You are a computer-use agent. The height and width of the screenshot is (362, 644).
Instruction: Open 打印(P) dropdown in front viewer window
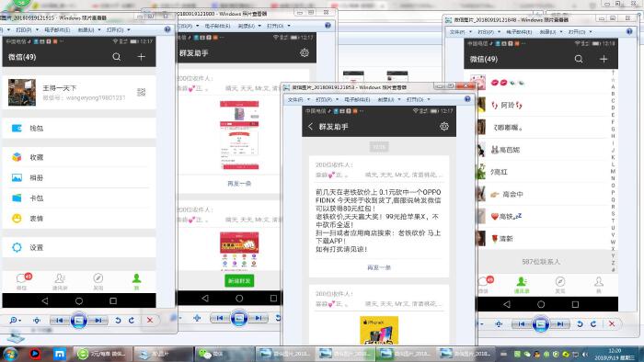tap(327, 99)
